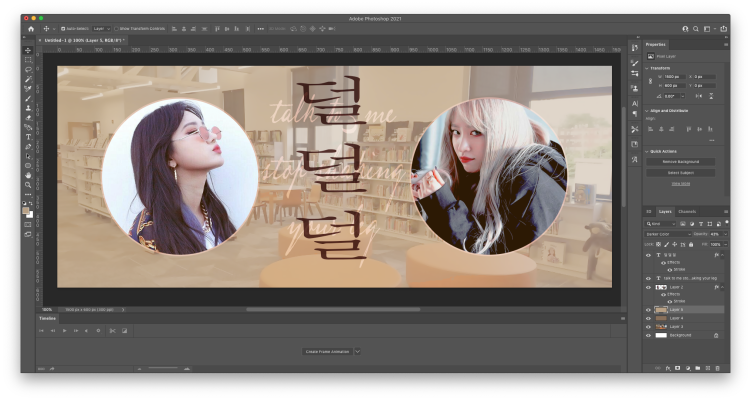Open Opacity dropdown arrow
The height and width of the screenshot is (400, 751).
[x=725, y=234]
